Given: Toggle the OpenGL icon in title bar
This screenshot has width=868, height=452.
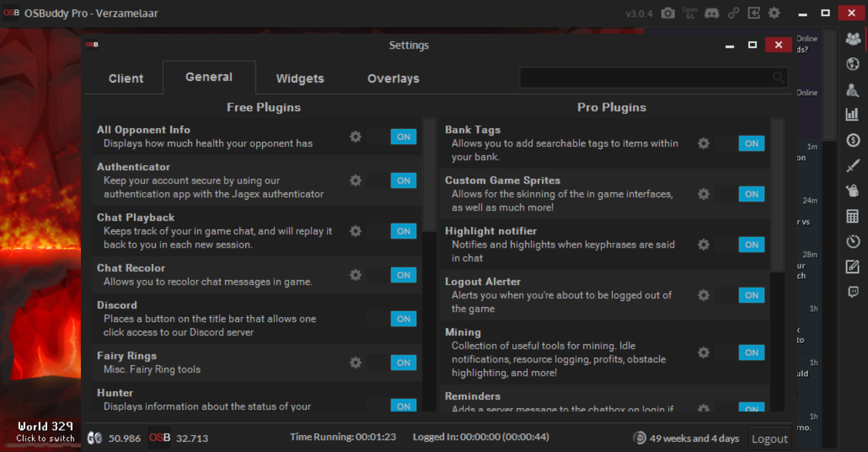Looking at the screenshot, I should (x=689, y=13).
